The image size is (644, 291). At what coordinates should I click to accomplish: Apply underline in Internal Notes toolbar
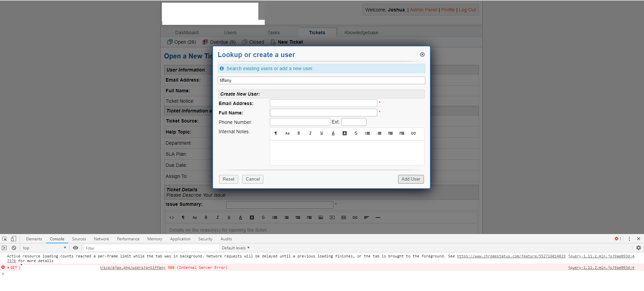pyautogui.click(x=321, y=133)
